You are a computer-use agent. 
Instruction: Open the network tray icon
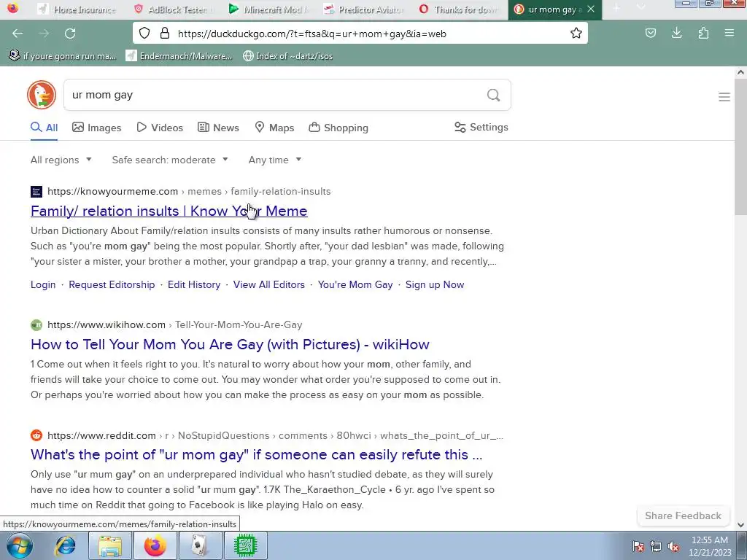(x=656, y=546)
